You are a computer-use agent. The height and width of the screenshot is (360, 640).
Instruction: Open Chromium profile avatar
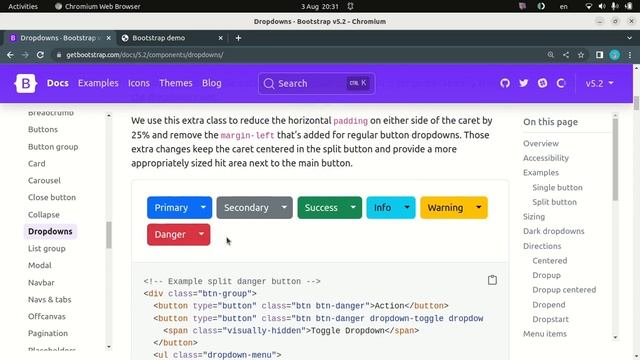(615, 55)
